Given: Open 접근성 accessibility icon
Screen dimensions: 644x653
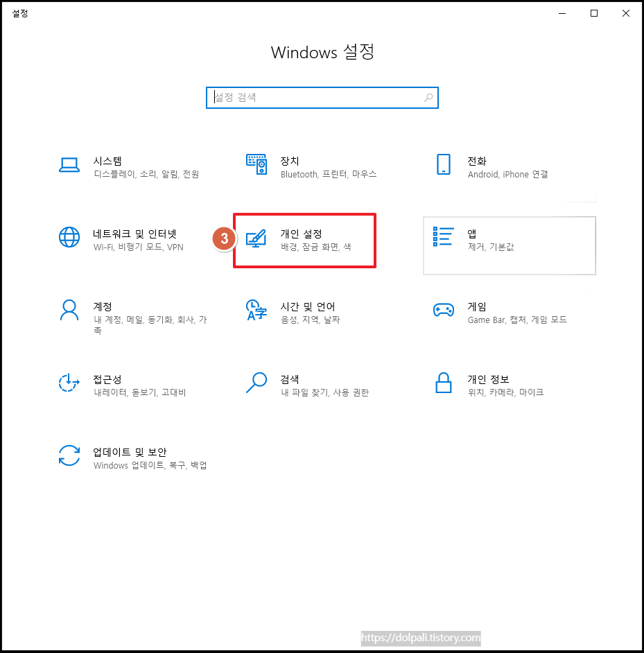Looking at the screenshot, I should coord(69,383).
